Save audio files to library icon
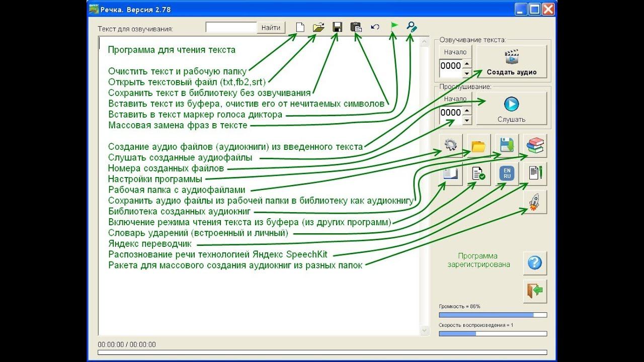The image size is (644, 362). click(507, 146)
